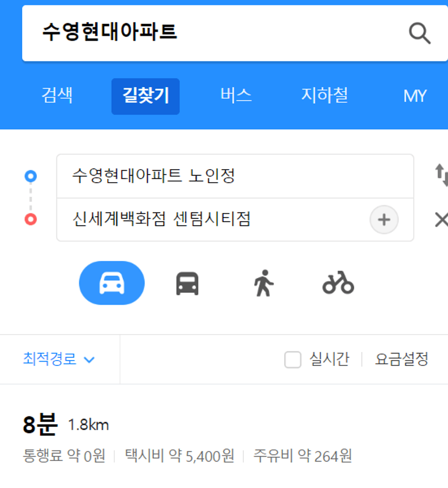Swap origin and destination arrows
Image resolution: width=448 pixels, height=488 pixels.
[441, 175]
